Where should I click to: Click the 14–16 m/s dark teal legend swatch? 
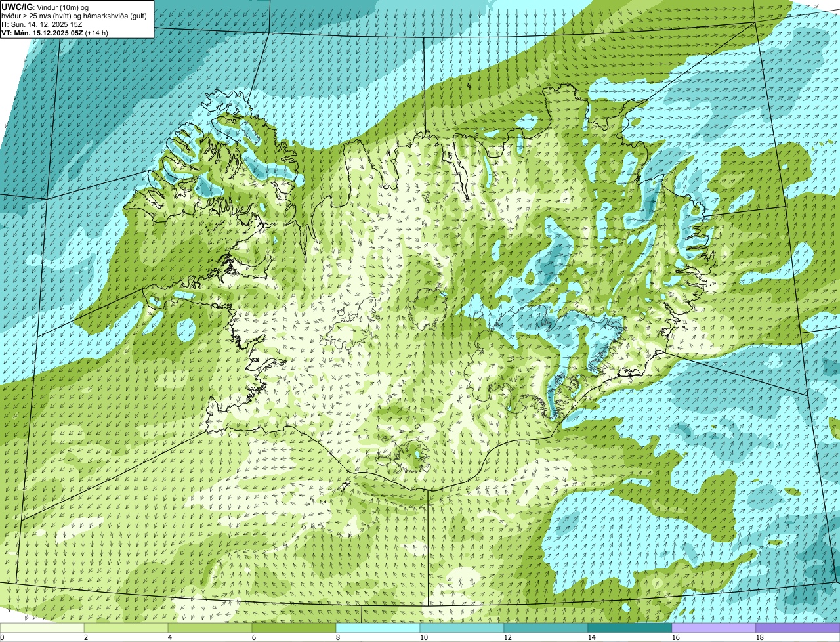[x=630, y=628]
